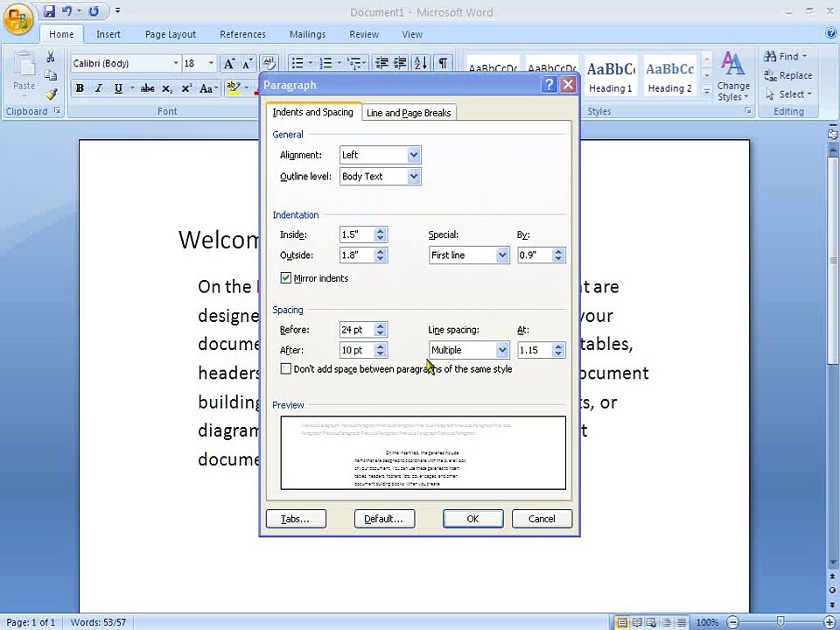Open the Office button menu
Screen dimensions: 840x630
(18, 20)
